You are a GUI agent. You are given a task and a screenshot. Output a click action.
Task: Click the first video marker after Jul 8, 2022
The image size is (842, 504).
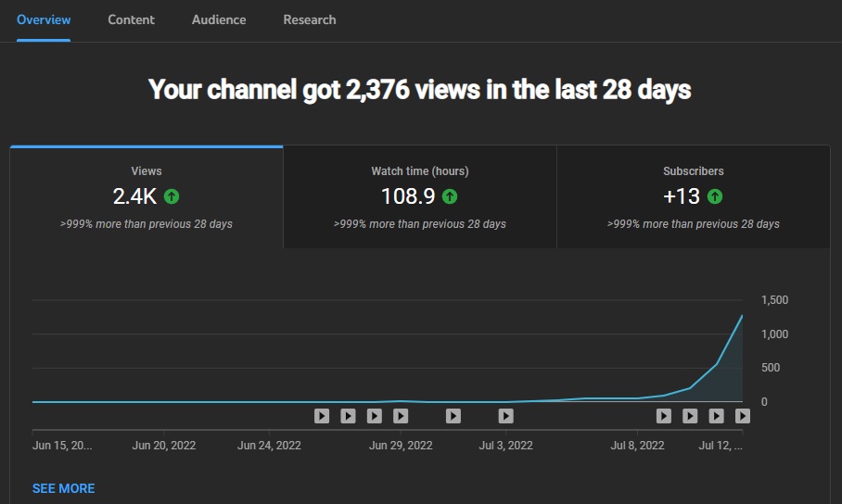664,416
